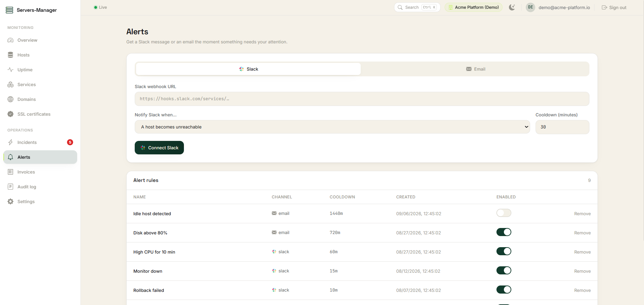Remove the Idle host detected rule
The image size is (644, 305).
[582, 214]
